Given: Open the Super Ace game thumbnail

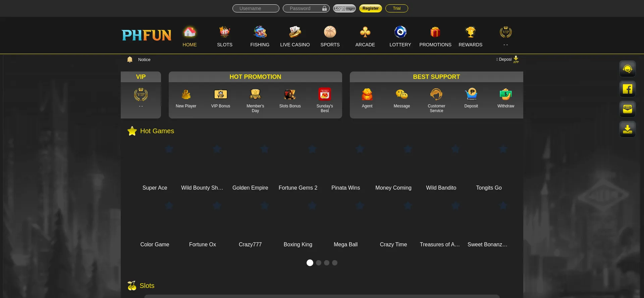Looking at the screenshot, I should coord(155,164).
